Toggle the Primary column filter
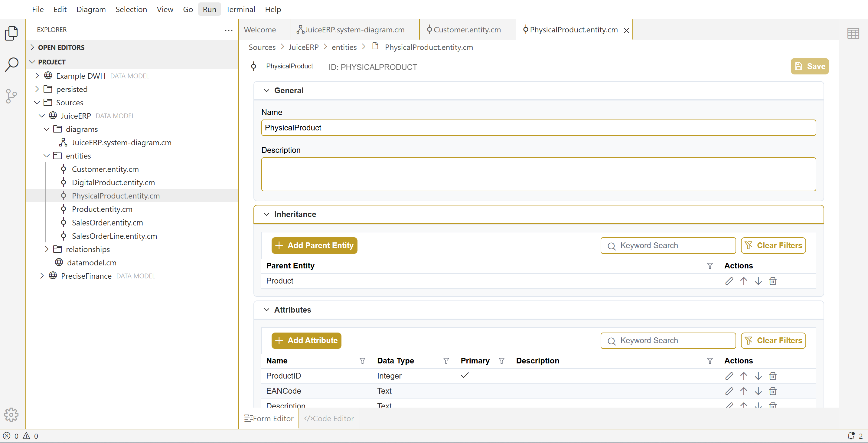Image resolution: width=868 pixels, height=443 pixels. point(501,361)
